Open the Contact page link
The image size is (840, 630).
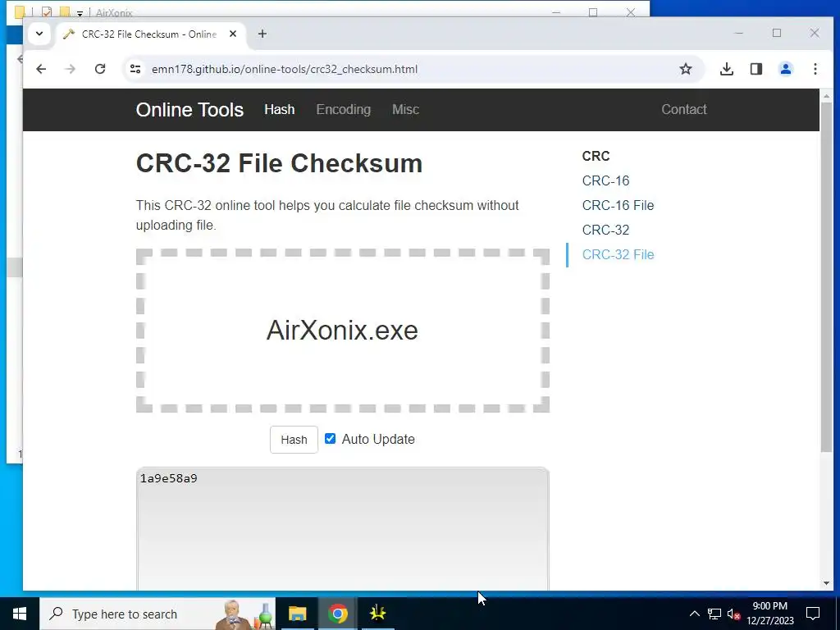coord(684,109)
